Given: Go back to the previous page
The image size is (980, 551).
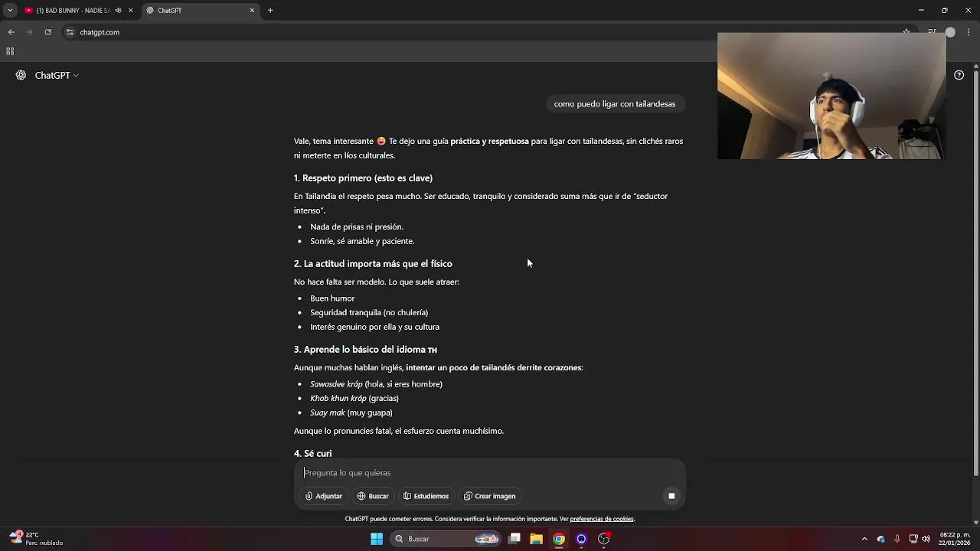Looking at the screenshot, I should pyautogui.click(x=11, y=32).
